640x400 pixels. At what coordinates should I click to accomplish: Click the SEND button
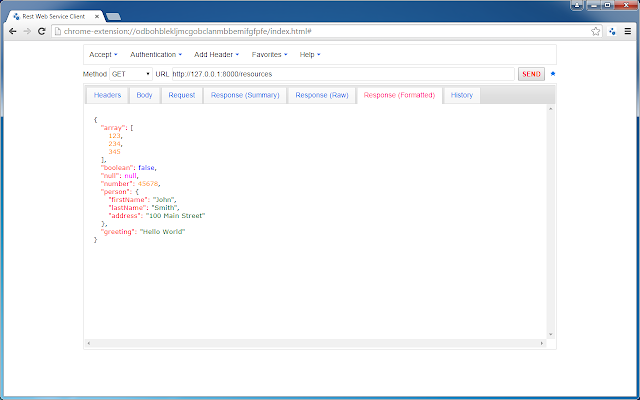click(x=531, y=74)
